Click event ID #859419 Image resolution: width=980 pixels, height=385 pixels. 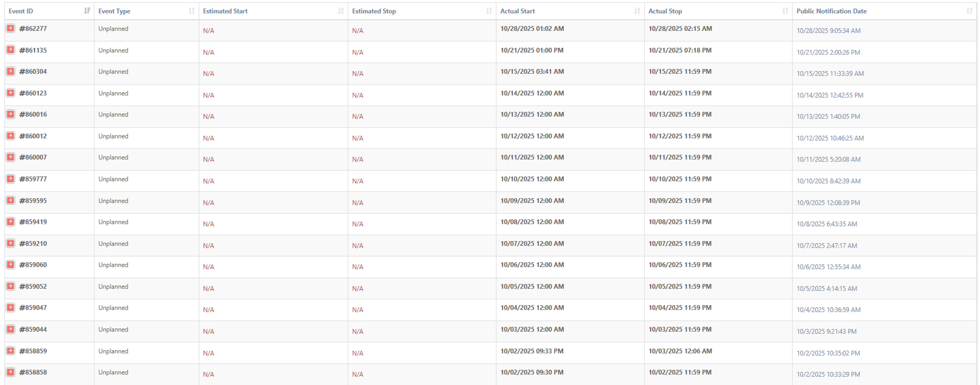click(33, 222)
